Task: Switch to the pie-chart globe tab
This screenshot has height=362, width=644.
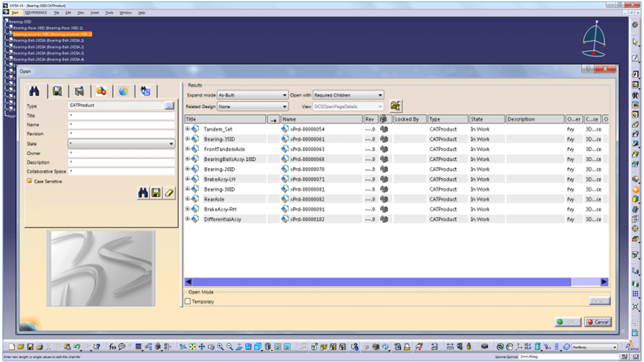Action: 123,91
